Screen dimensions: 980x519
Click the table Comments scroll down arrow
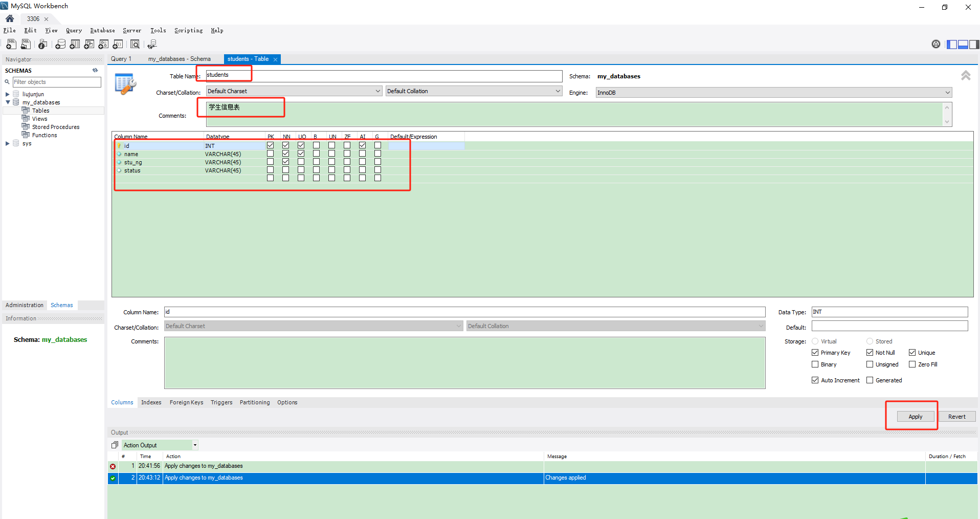(947, 122)
